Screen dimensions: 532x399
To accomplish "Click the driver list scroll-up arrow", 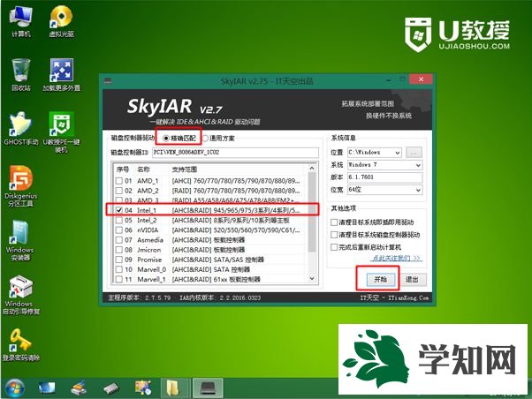I will click(x=312, y=168).
